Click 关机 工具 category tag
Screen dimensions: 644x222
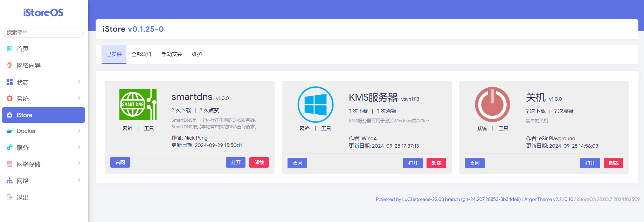pyautogui.click(x=503, y=128)
